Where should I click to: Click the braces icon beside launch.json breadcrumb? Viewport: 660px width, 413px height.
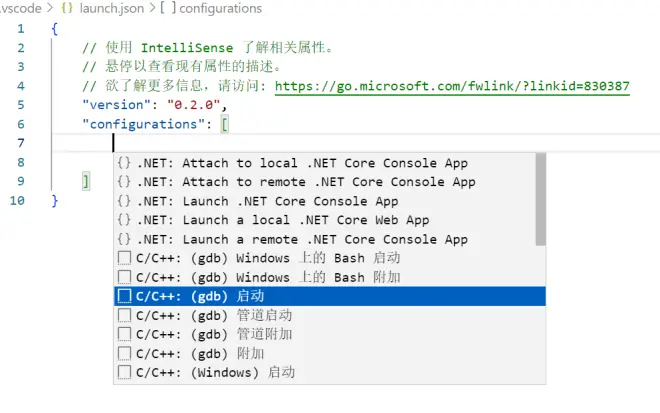click(x=67, y=8)
